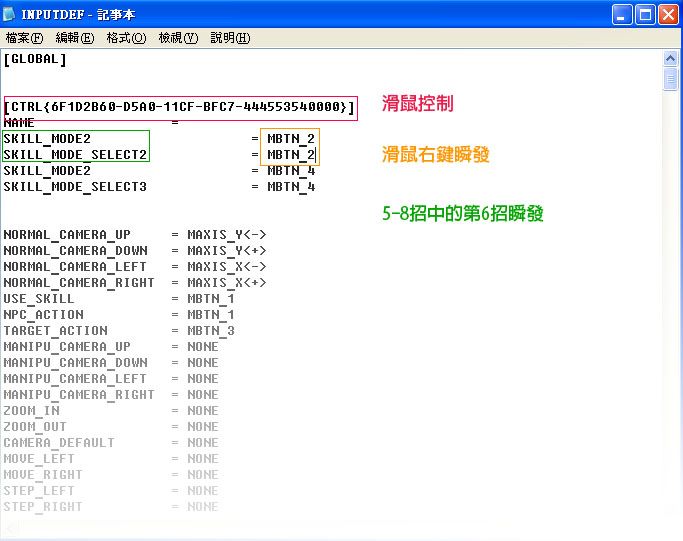This screenshot has height=541, width=683.
Task: Open the 說明(H) menu
Action: [230, 38]
